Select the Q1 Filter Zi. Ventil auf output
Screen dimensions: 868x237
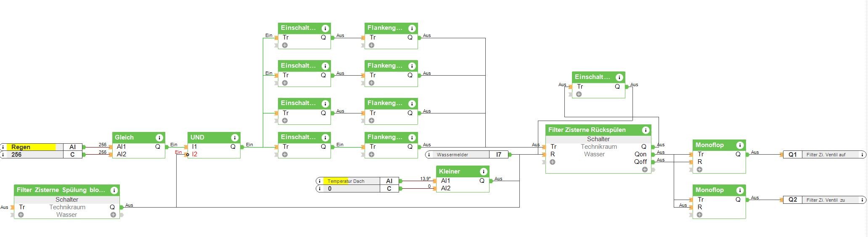point(824,155)
